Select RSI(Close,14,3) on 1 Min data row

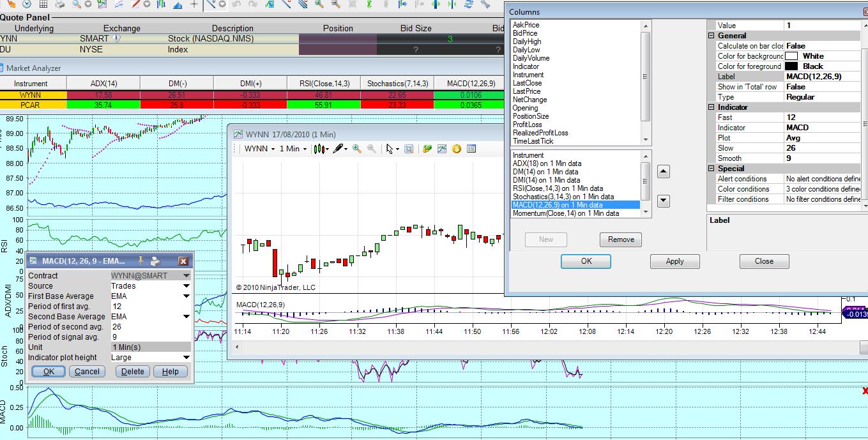(x=575, y=188)
